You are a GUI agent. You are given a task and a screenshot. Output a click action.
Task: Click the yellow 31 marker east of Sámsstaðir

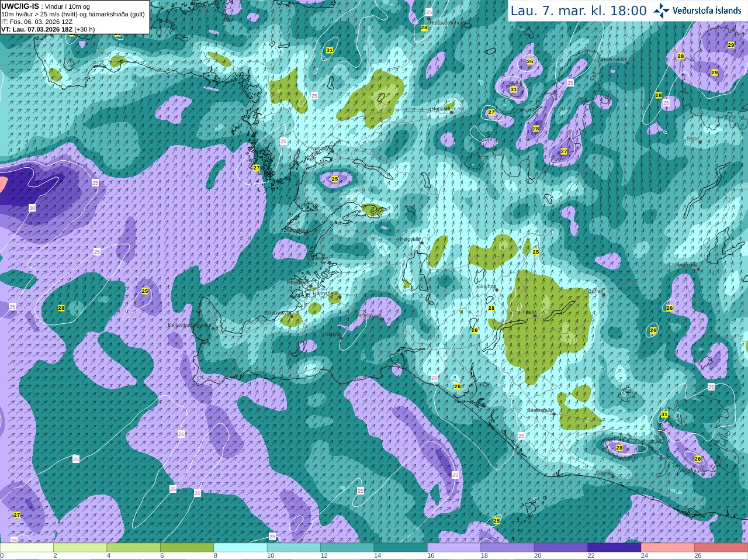tap(664, 414)
